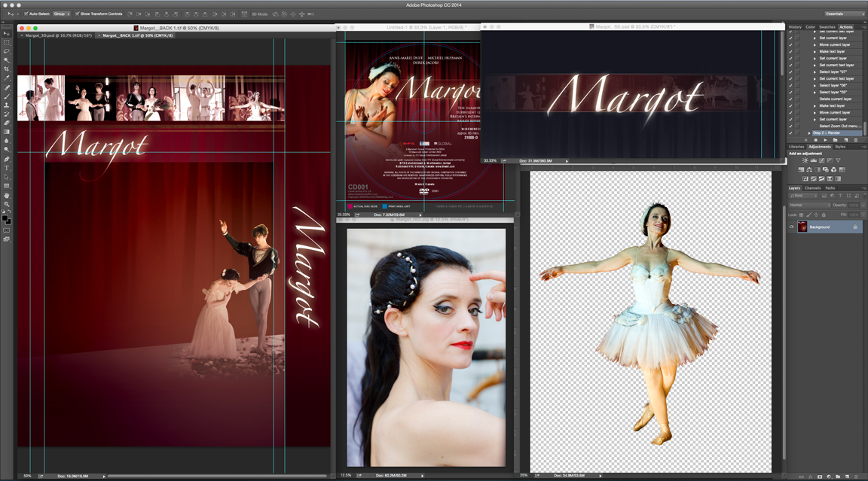Select the Rectangle shape tool
The height and width of the screenshot is (481, 868).
(x=7, y=186)
